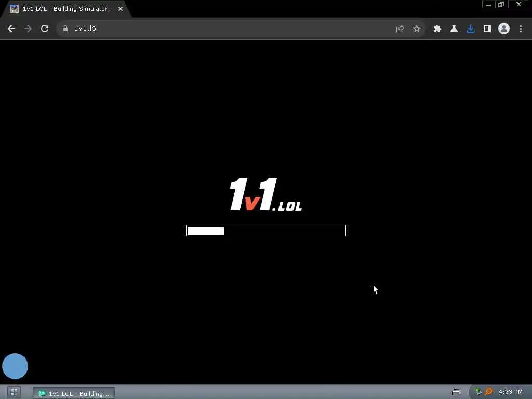This screenshot has height=399, width=532.
Task: Click the 1v1.LOL loading logo
Action: click(x=265, y=194)
